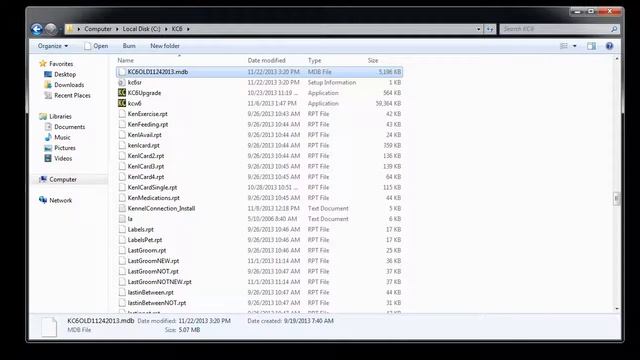Screen dimensions: 640x360
Task: Click the KennelConnection_Install text document icon
Action: 122,208
